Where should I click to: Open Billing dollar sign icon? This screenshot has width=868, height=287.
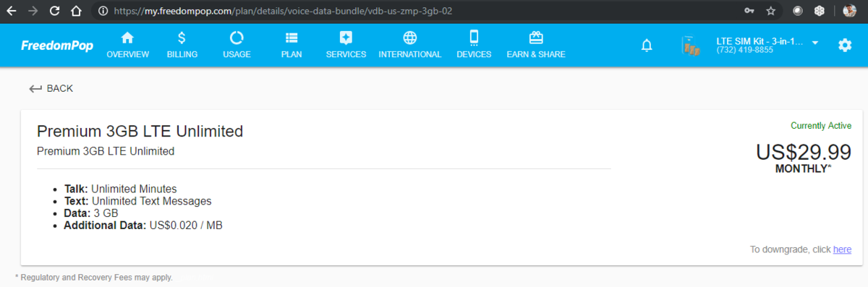pyautogui.click(x=182, y=38)
